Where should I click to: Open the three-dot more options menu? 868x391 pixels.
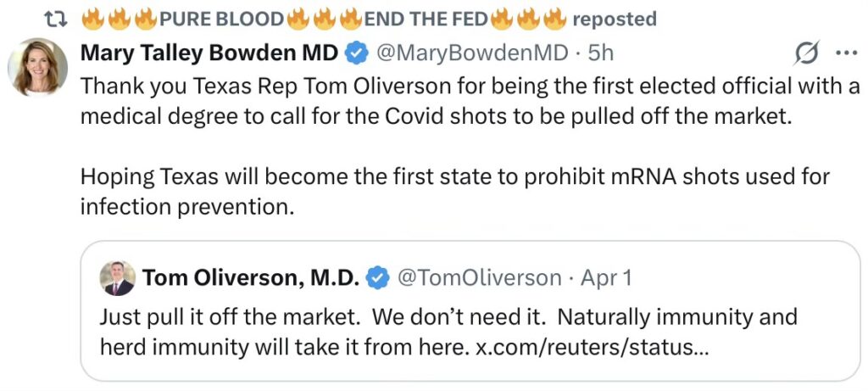click(x=846, y=53)
